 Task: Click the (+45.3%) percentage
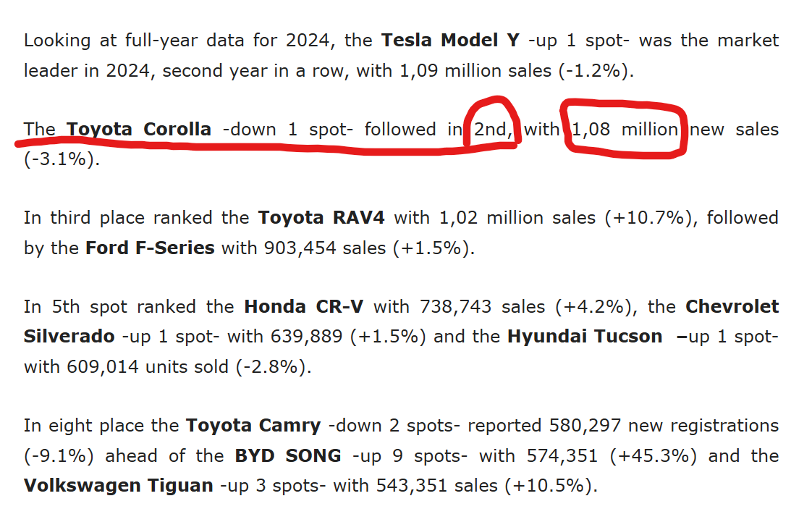653,456
